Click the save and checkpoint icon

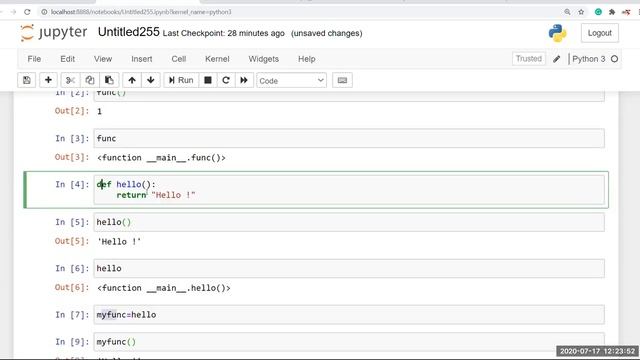pyautogui.click(x=27, y=80)
